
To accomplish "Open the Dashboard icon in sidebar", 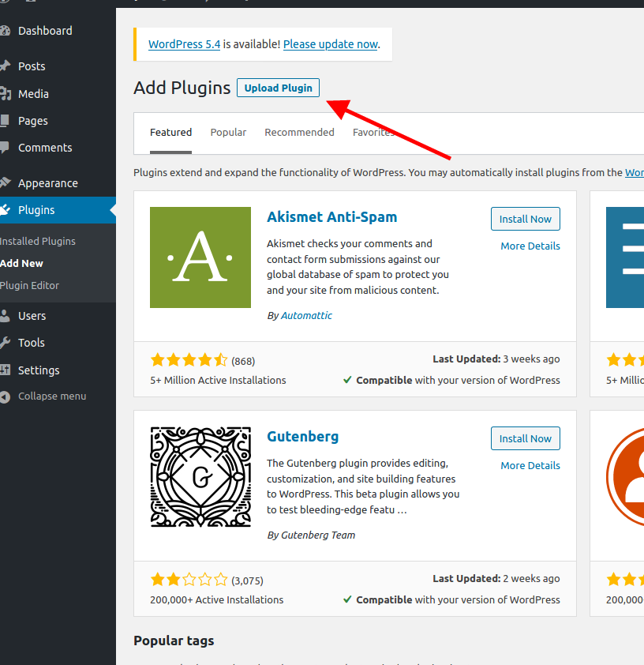I will point(5,31).
